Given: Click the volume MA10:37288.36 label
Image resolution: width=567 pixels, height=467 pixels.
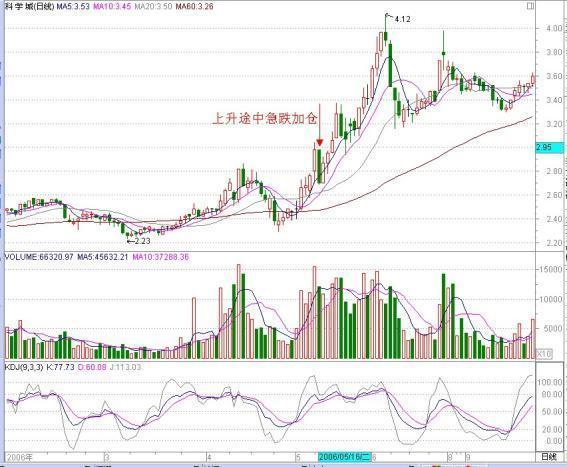Looking at the screenshot, I should point(161,257).
